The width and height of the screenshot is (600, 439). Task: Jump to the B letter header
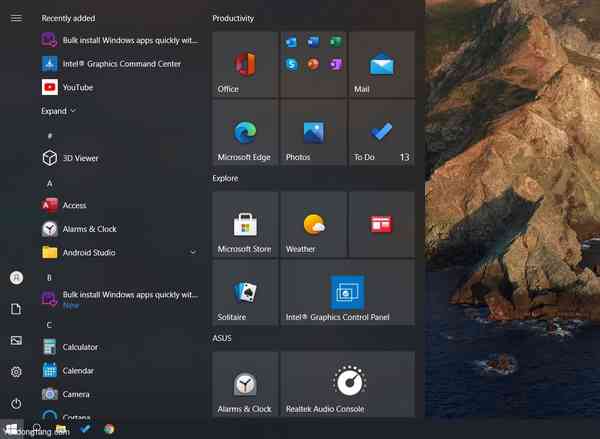tap(49, 277)
